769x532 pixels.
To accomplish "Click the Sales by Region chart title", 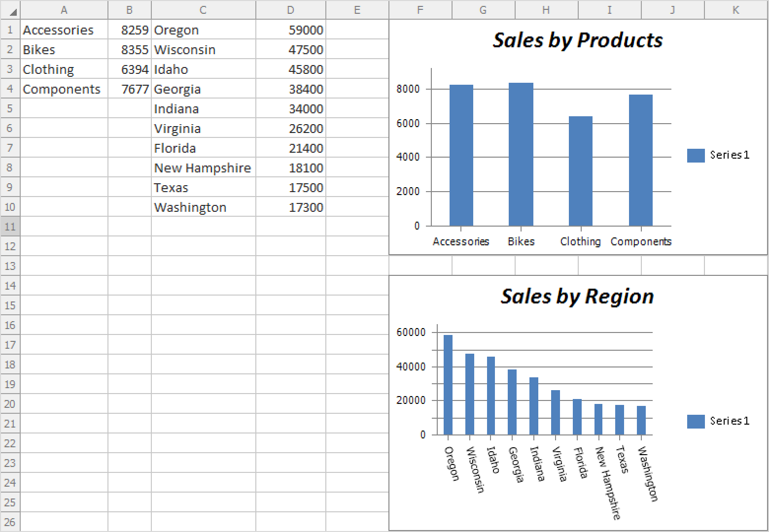I will [577, 297].
